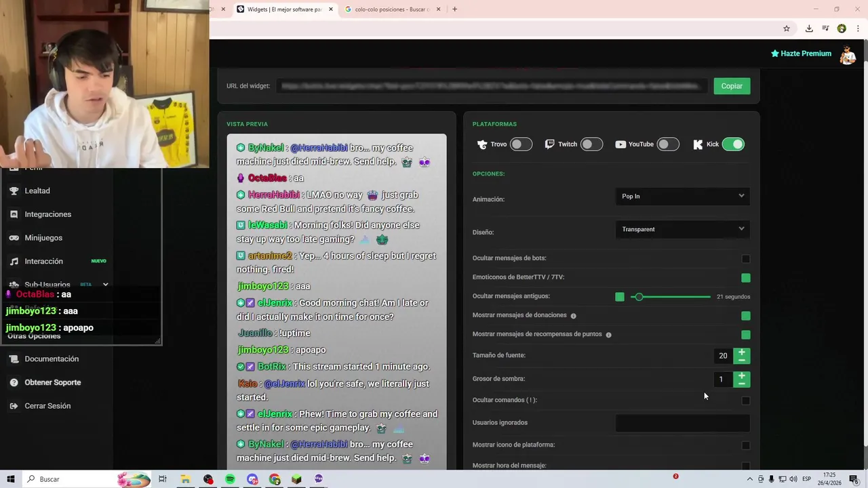The width and height of the screenshot is (868, 488).
Task: Open Chrome media control icon
Action: point(825,28)
